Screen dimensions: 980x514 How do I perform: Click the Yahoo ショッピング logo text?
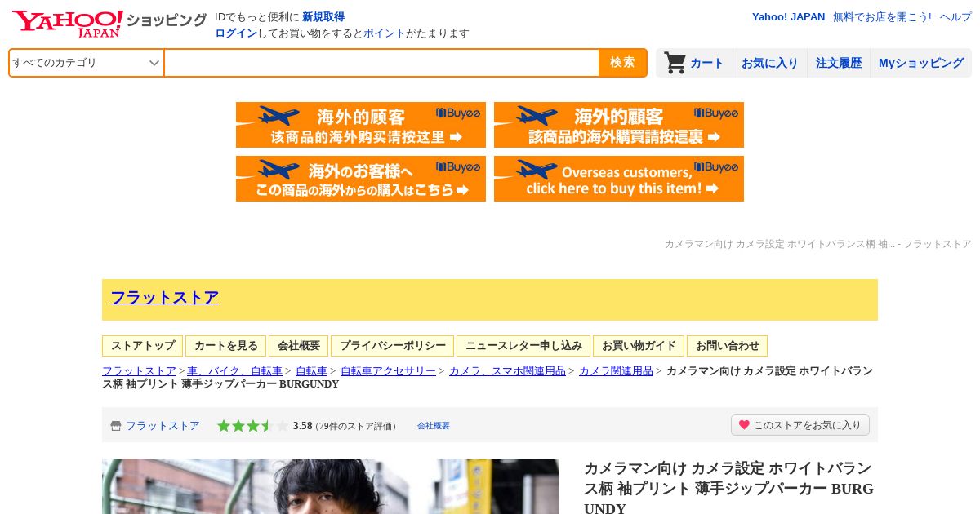(x=167, y=20)
